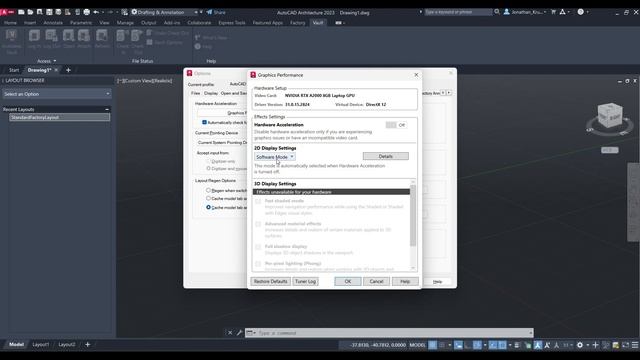
Task: Select the middle Cache model tab radio in Options
Action: click(209, 198)
